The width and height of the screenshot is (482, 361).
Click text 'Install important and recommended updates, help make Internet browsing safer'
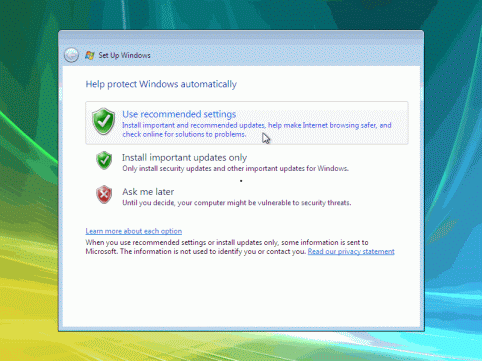(257, 130)
